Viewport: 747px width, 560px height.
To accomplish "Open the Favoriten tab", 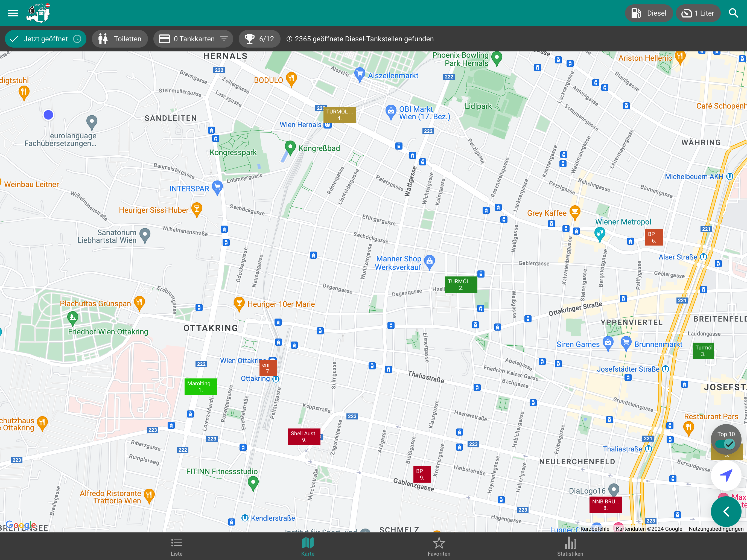I will pyautogui.click(x=439, y=547).
